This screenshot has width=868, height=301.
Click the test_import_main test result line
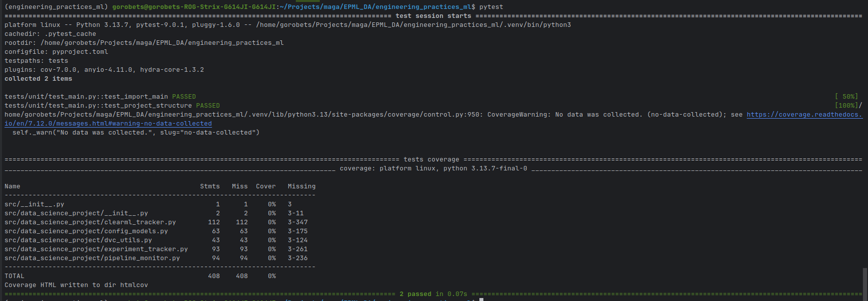coord(86,97)
